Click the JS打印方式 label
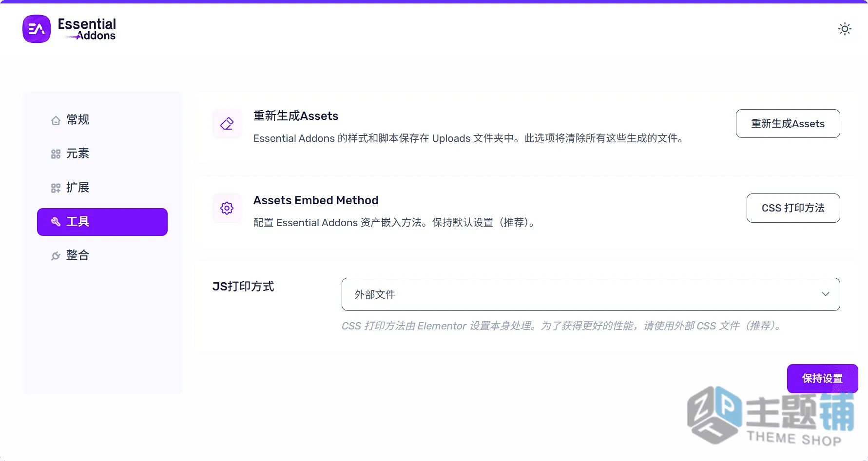Screen dimensions: 868x461 pos(243,287)
